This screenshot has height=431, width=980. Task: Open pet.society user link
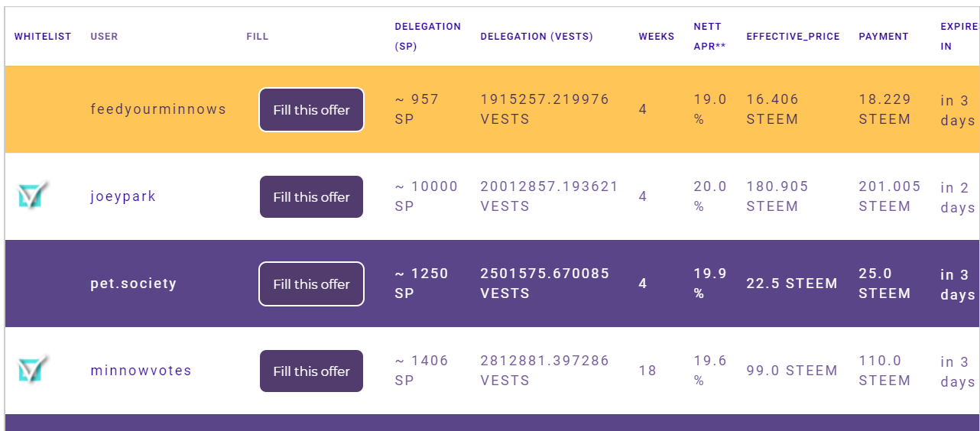click(x=134, y=284)
